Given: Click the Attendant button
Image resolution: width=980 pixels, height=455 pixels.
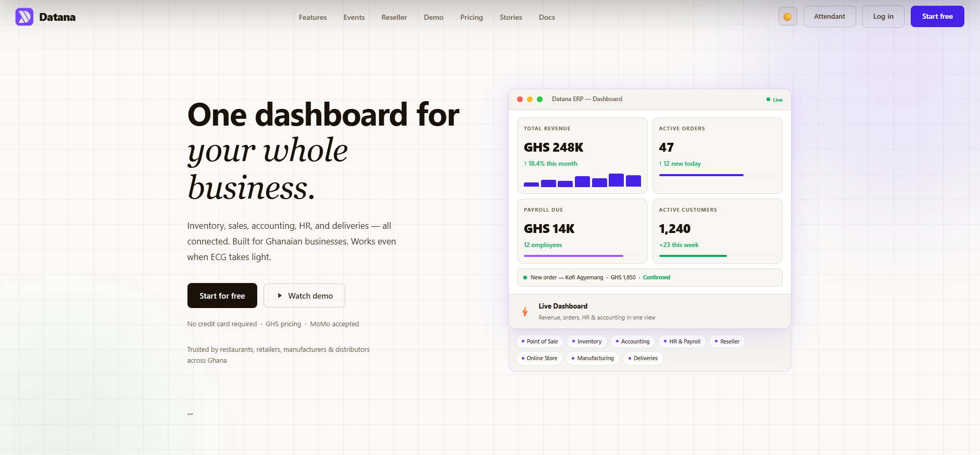Looking at the screenshot, I should pos(830,17).
